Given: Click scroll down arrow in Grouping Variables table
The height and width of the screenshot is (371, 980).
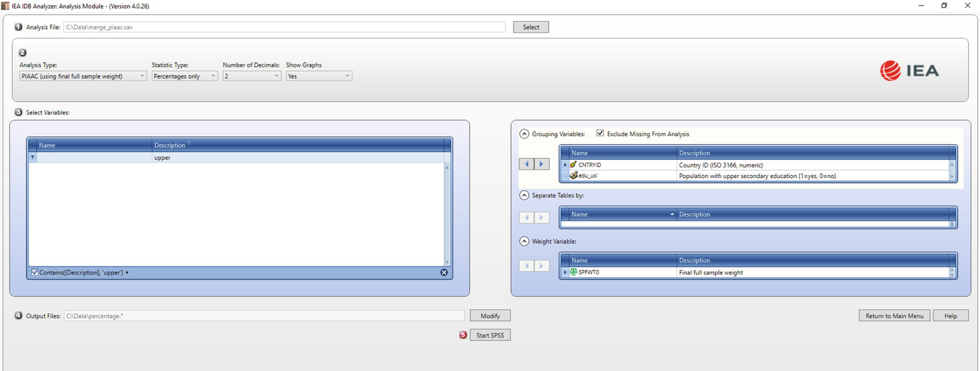Looking at the screenshot, I should pos(952,177).
